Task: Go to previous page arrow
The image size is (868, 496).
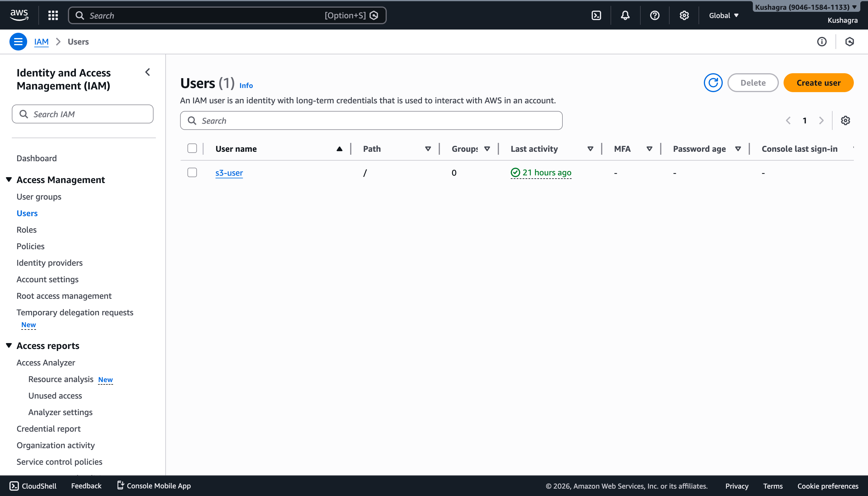Action: [788, 120]
